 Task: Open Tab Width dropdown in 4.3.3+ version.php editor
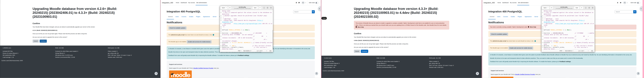pos(248,51)
